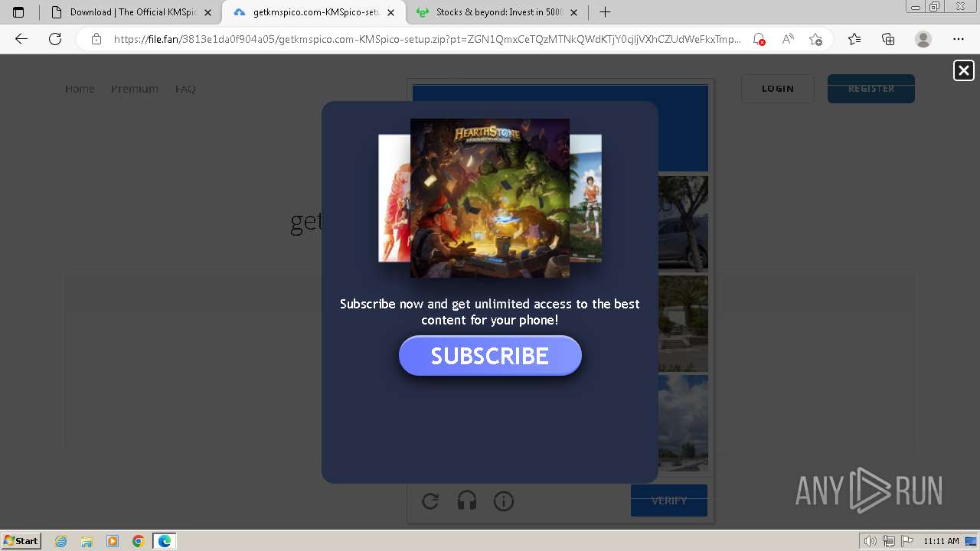Click the Hearthstone game artwork thumbnail
The image size is (980, 551).
click(490, 197)
